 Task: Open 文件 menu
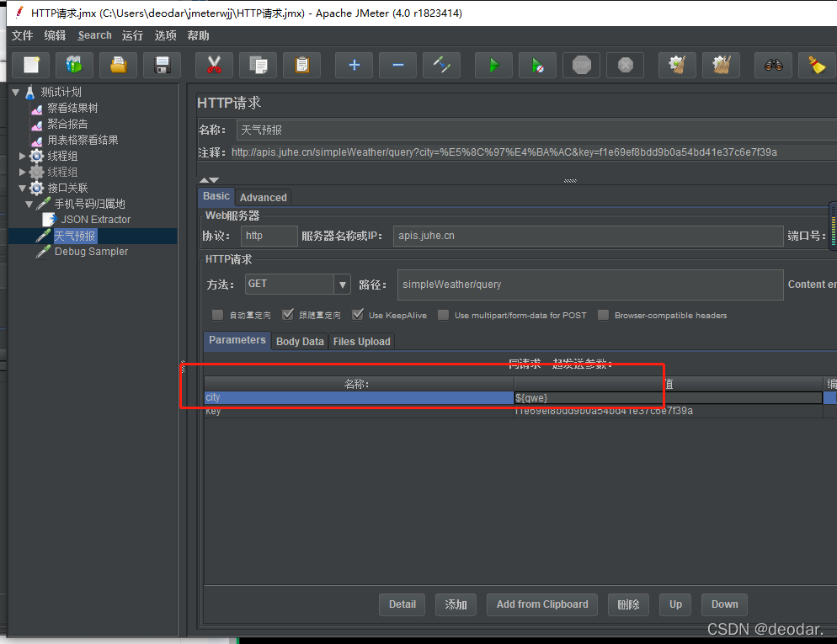click(23, 35)
